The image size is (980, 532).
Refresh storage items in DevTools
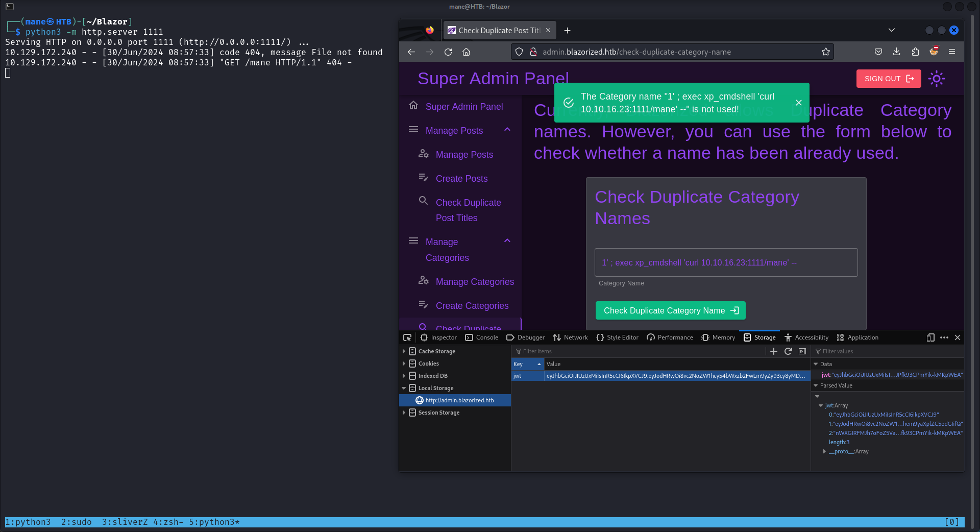click(x=788, y=351)
